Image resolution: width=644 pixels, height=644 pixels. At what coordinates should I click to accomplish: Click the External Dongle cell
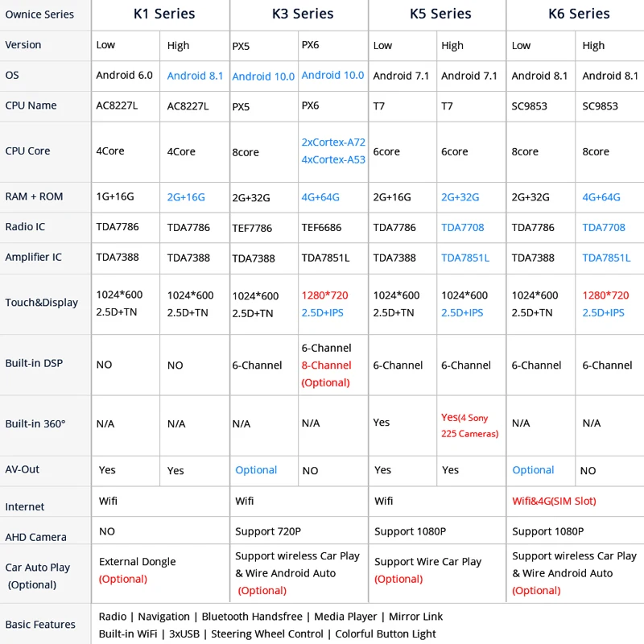(x=137, y=562)
